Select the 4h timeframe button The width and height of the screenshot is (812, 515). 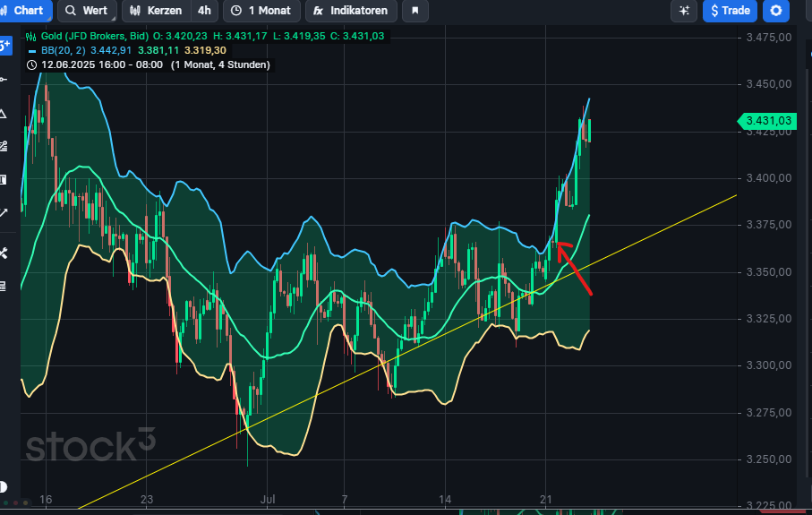point(204,11)
